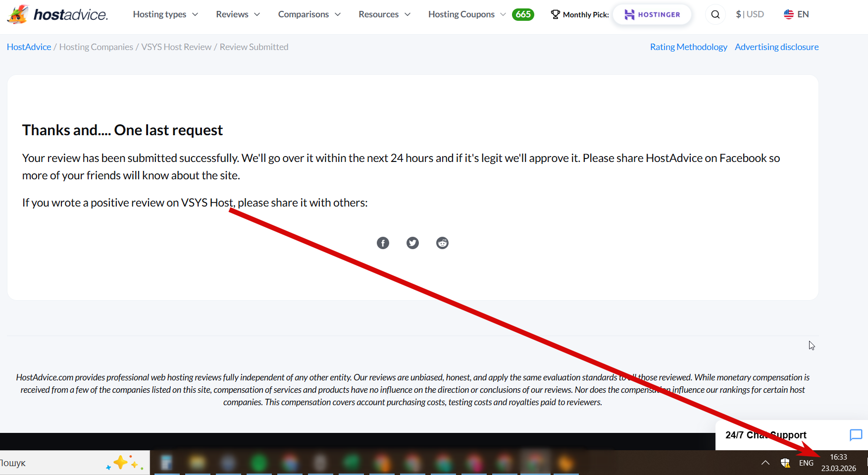The image size is (868, 475).
Task: Click the search sparkle icon in taskbar
Action: [x=125, y=463]
